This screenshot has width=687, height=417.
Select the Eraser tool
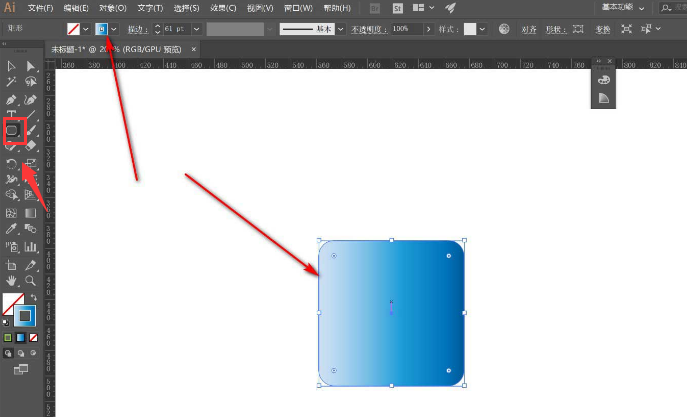pos(30,146)
